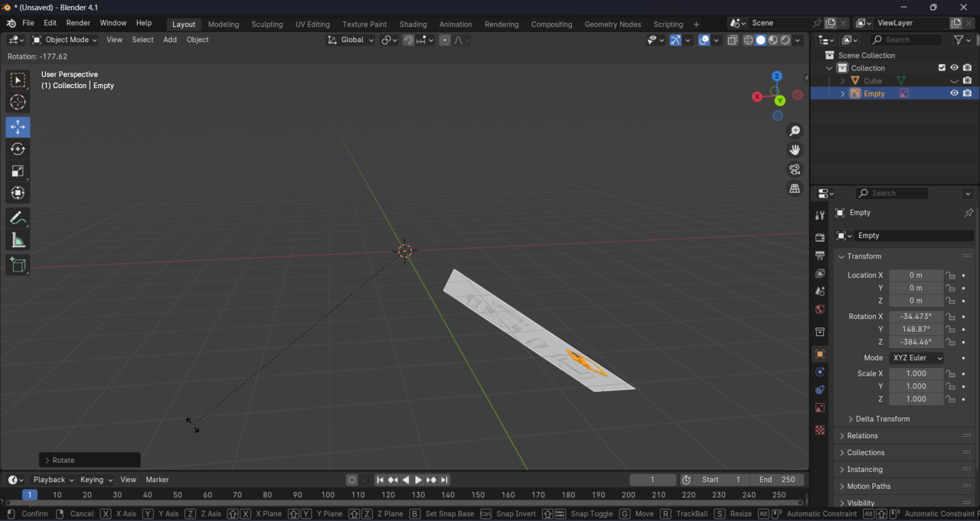Screen dimensions: 980x521
Task: Open the World properties tab
Action: [x=820, y=309]
